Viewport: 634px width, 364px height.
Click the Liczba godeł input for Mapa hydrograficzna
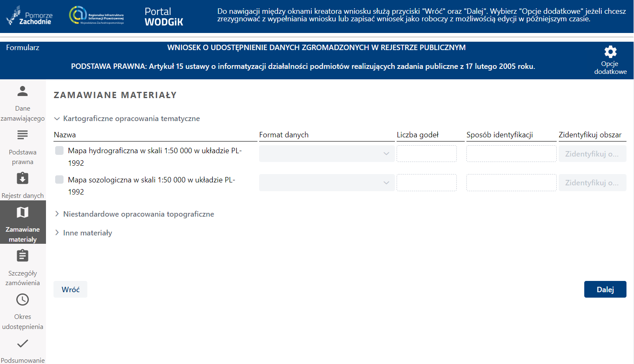[x=426, y=154]
